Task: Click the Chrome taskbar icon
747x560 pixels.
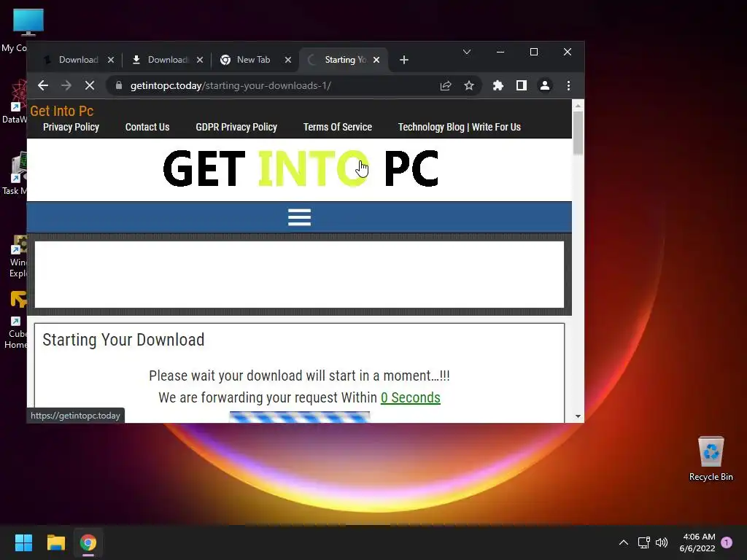Action: 88,542
